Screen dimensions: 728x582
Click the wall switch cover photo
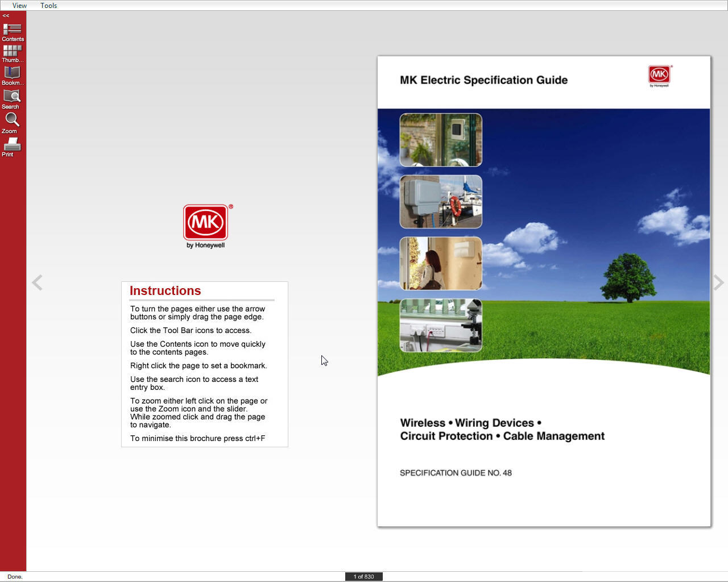click(441, 140)
